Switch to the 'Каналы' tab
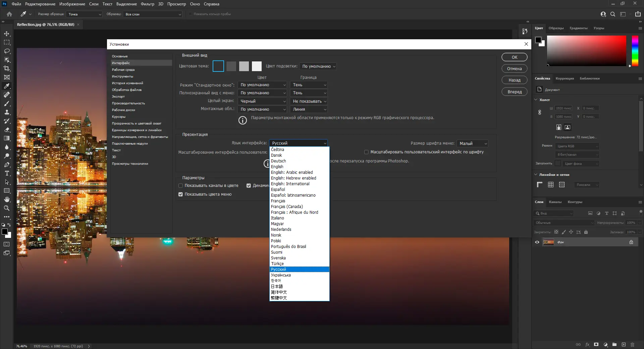Image resolution: width=644 pixels, height=349 pixels. click(x=555, y=202)
